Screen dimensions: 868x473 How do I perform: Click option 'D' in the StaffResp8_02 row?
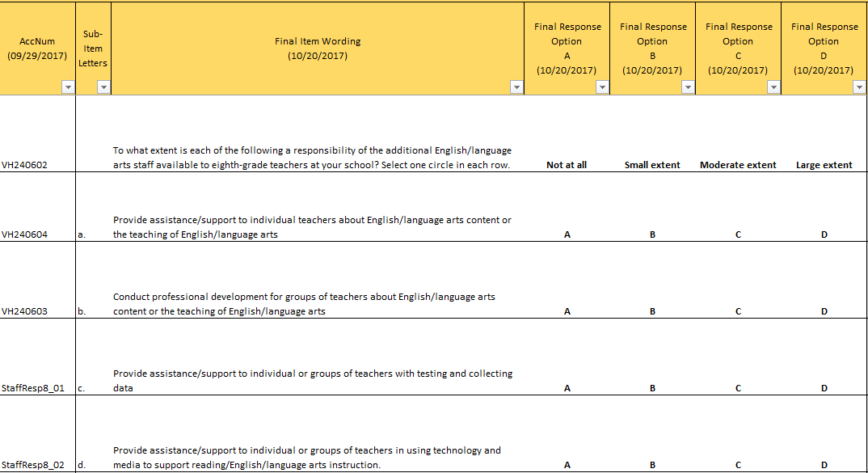pos(824,433)
